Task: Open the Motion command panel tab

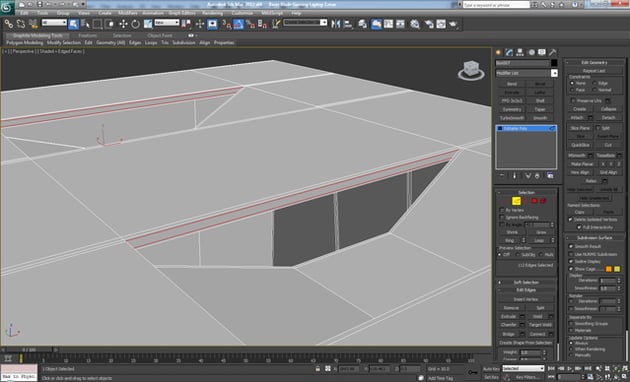Action: pyautogui.click(x=531, y=52)
